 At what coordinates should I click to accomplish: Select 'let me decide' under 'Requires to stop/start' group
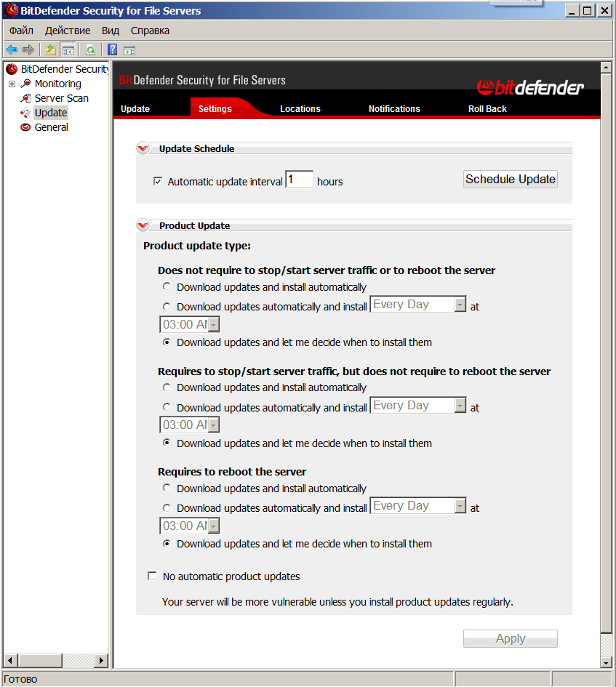166,443
